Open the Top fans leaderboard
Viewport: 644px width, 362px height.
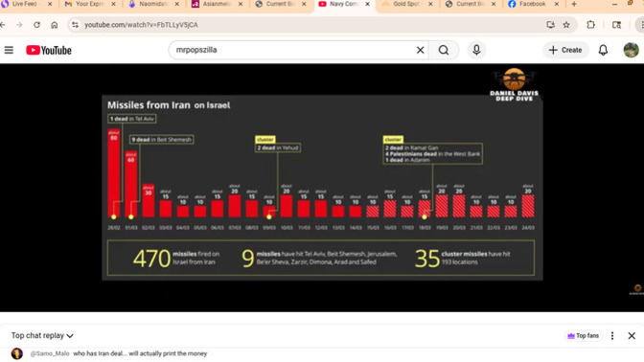(x=584, y=336)
